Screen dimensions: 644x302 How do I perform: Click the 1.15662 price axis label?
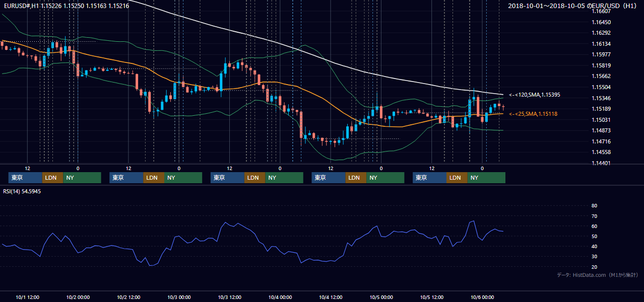[x=602, y=76]
